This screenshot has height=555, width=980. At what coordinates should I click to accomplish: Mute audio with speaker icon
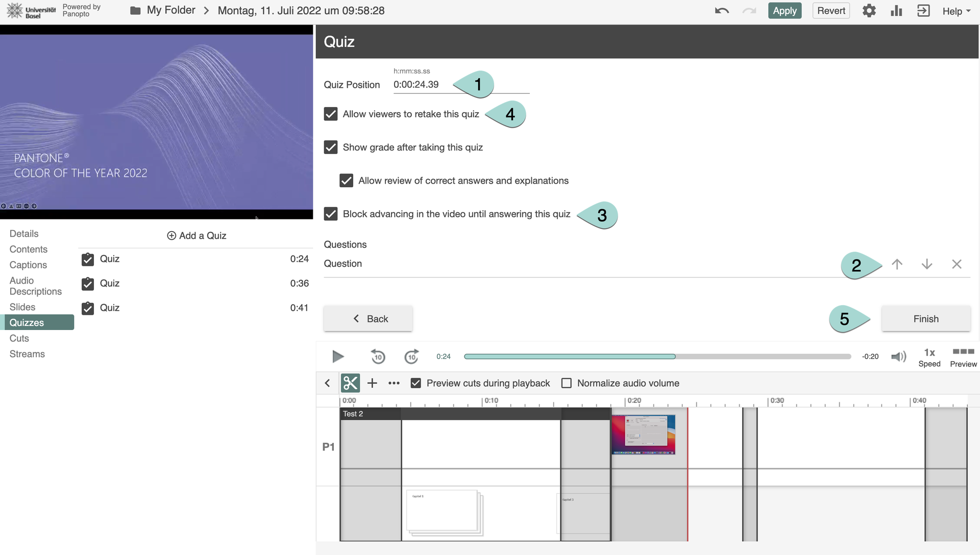point(898,357)
